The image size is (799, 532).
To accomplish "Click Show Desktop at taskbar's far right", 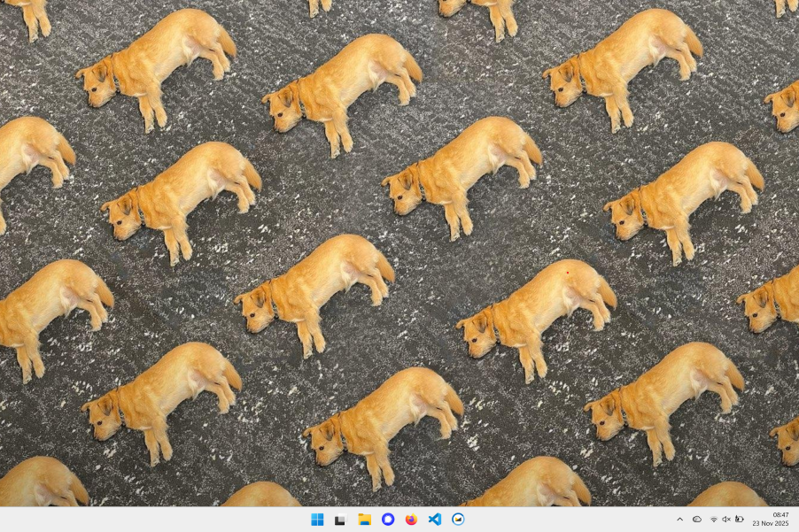I will tap(797, 520).
